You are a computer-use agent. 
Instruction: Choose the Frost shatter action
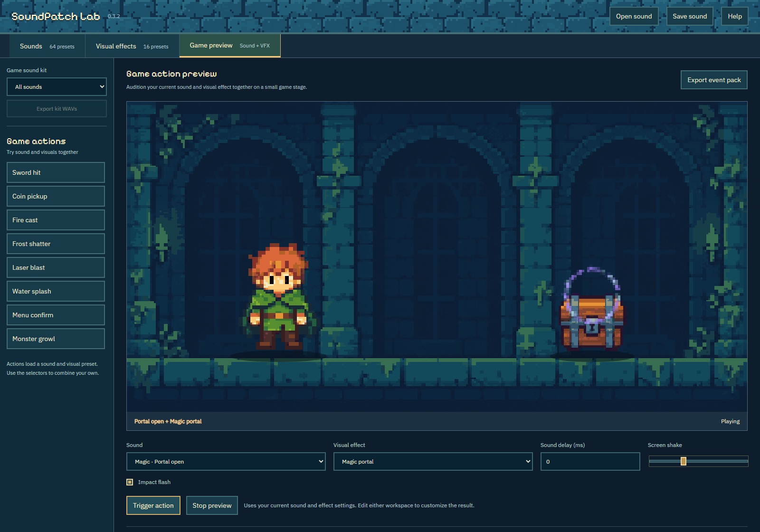56,244
